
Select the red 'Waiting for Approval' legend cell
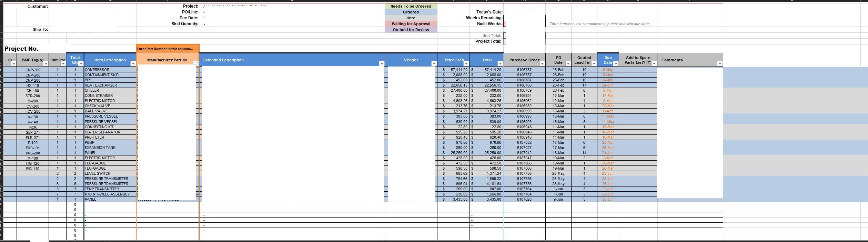(x=411, y=24)
